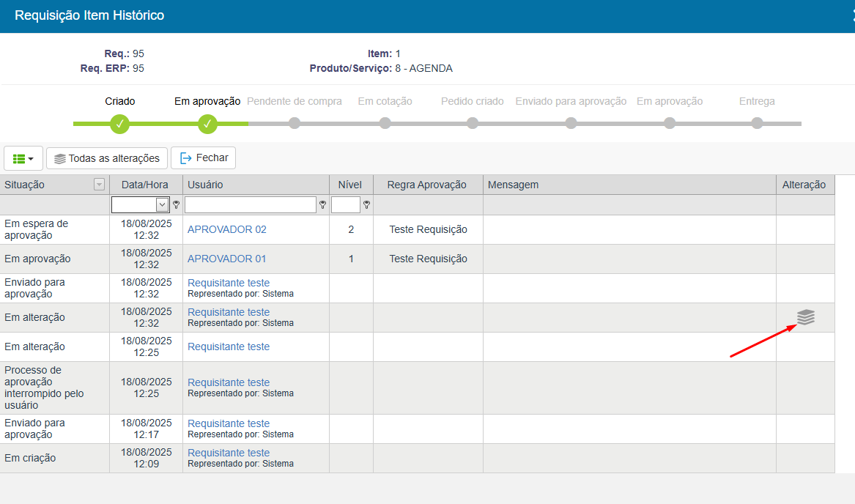Click the Entrega step marker
This screenshot has height=504, width=855.
tap(757, 123)
